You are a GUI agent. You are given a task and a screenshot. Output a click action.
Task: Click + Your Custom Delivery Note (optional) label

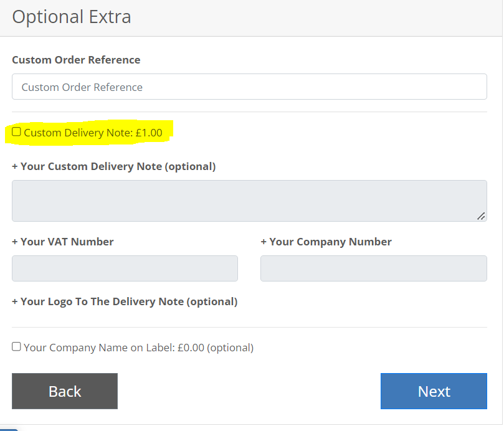pyautogui.click(x=114, y=166)
